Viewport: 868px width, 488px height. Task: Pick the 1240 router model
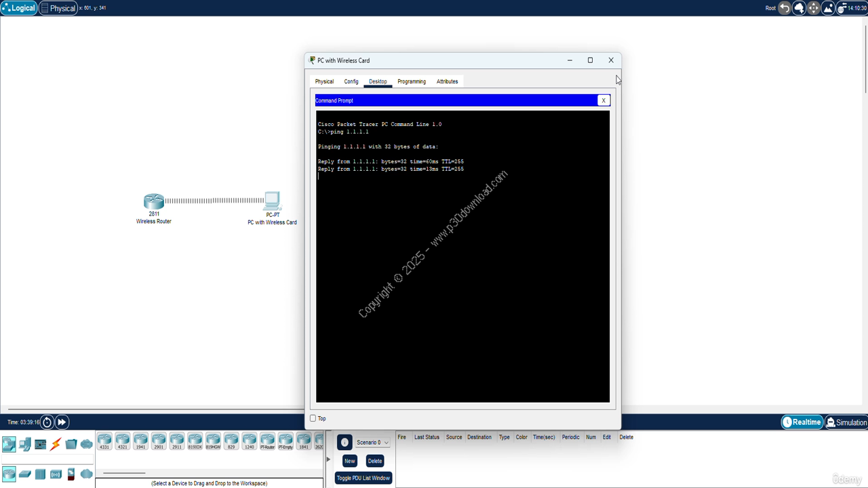(x=249, y=441)
